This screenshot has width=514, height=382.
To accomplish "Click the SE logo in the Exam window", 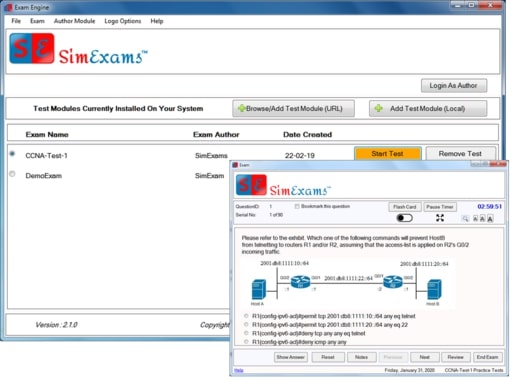I will (251, 185).
